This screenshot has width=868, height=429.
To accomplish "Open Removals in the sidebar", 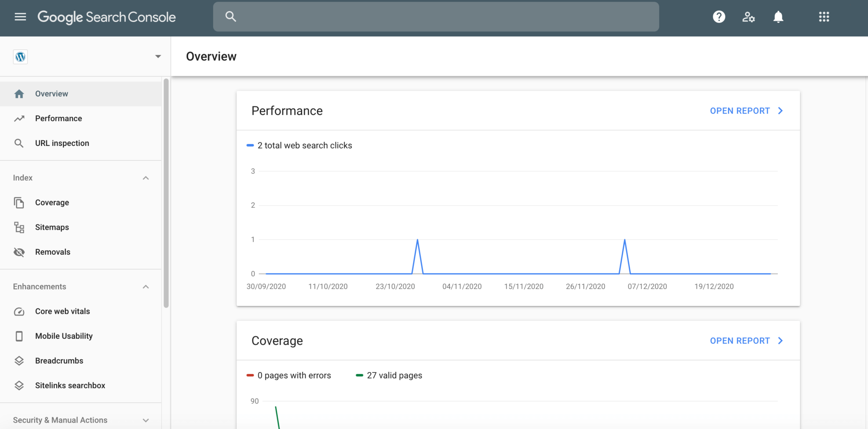I will 81,252.
